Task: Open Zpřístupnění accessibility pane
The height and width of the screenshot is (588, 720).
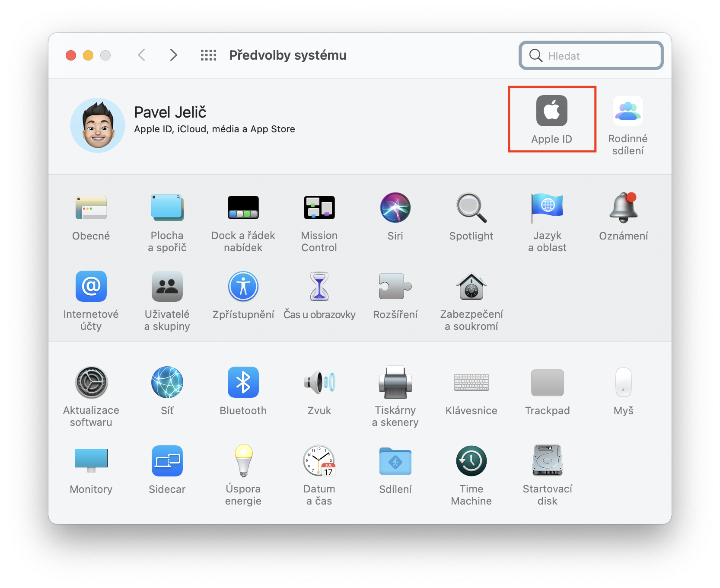Action: [243, 296]
